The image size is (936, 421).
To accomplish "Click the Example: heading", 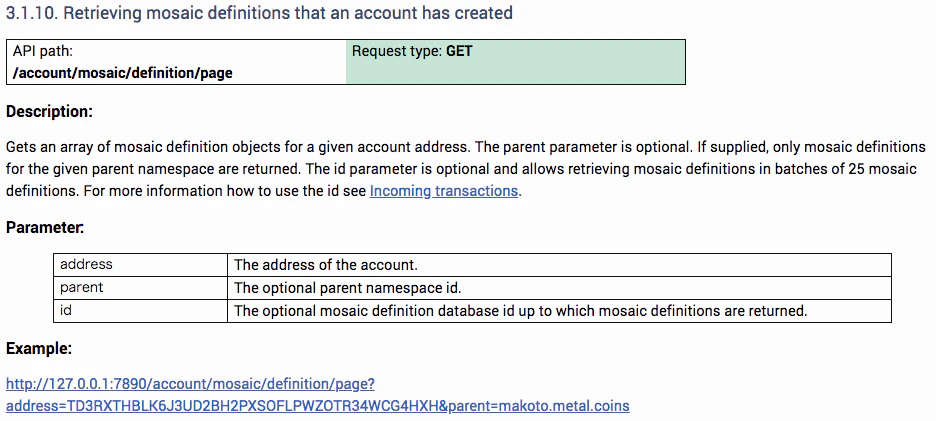I will [x=39, y=349].
